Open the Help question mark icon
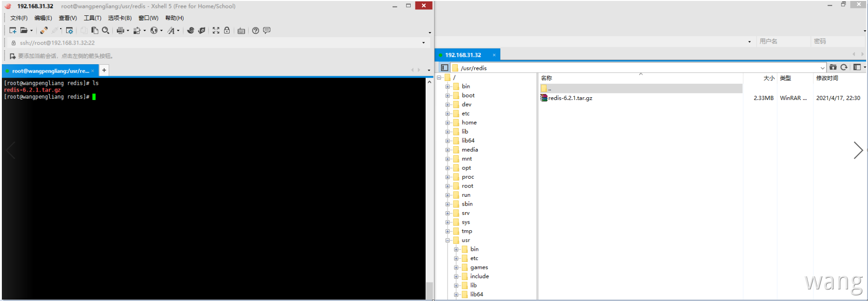The width and height of the screenshot is (868, 301). click(256, 30)
